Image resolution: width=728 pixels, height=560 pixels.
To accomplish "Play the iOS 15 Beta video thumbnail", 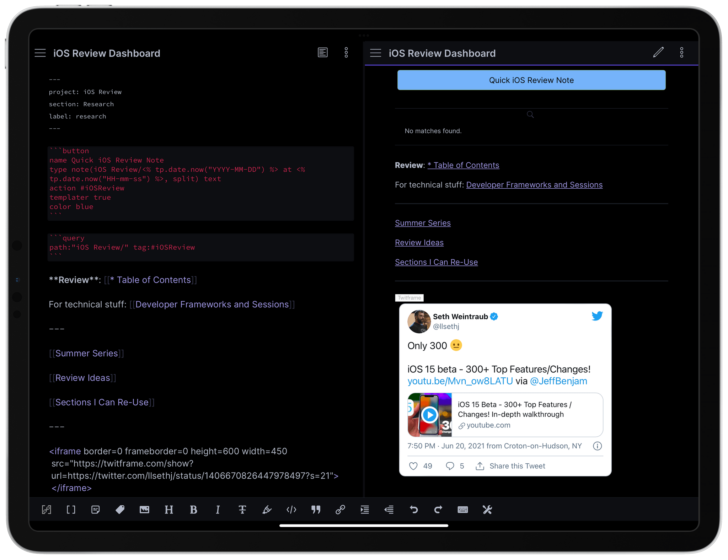I will [429, 415].
